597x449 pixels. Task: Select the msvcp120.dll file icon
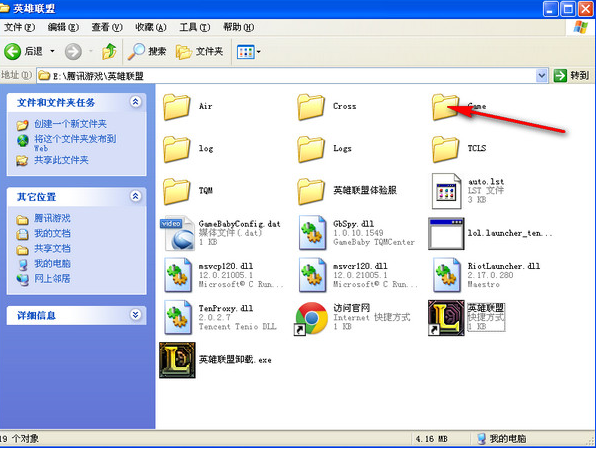178,275
